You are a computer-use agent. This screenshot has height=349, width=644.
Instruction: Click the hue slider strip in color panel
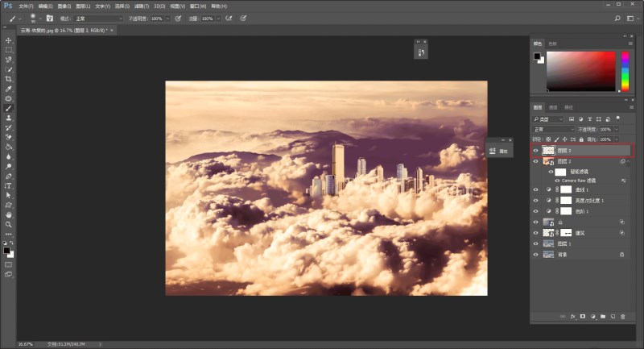[x=624, y=70]
